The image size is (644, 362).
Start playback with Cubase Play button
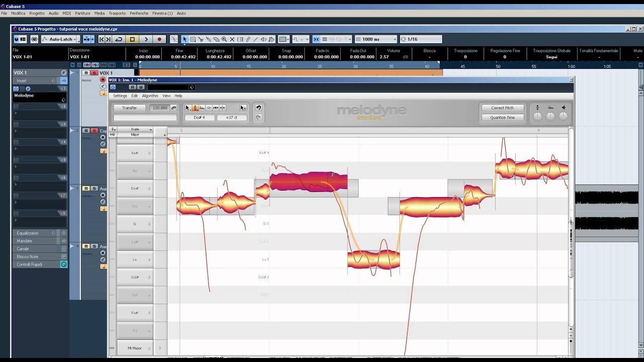tap(146, 39)
